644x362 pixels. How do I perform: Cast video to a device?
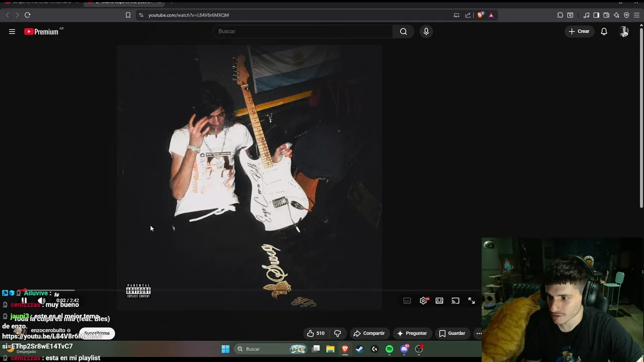click(x=455, y=301)
